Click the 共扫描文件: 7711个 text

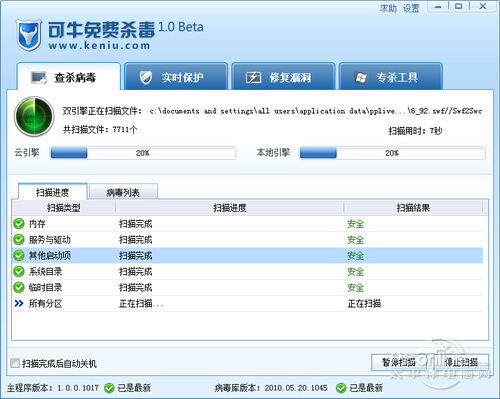click(x=100, y=129)
